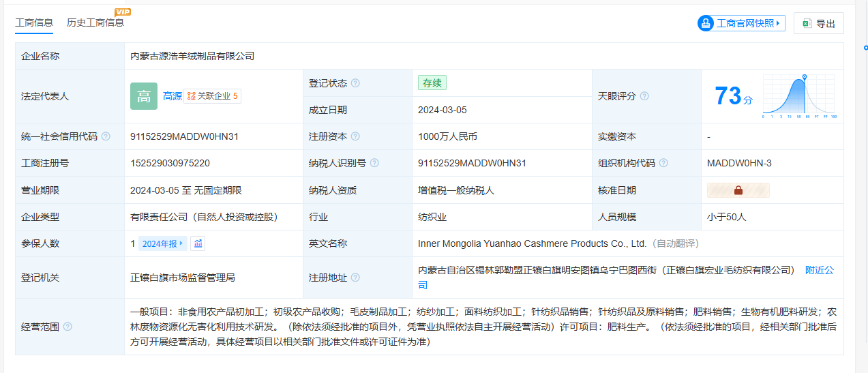This screenshot has height=373, width=868.
Task: Click 小于50人 staff size value
Action: tap(727, 217)
